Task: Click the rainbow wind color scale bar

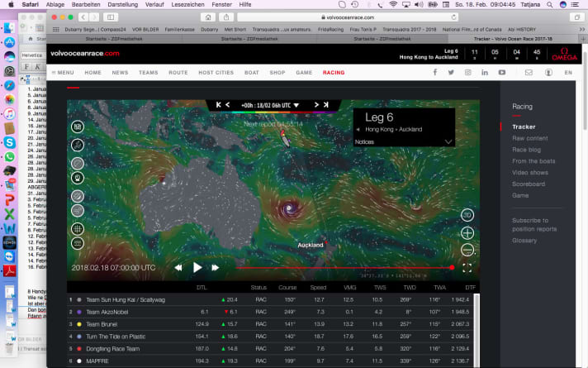Action: pos(273,112)
